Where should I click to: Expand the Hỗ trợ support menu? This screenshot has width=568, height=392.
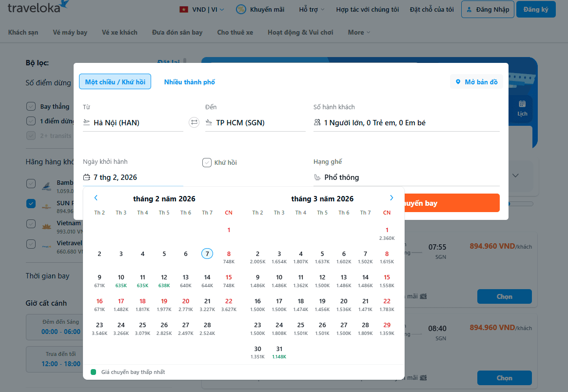pos(312,9)
